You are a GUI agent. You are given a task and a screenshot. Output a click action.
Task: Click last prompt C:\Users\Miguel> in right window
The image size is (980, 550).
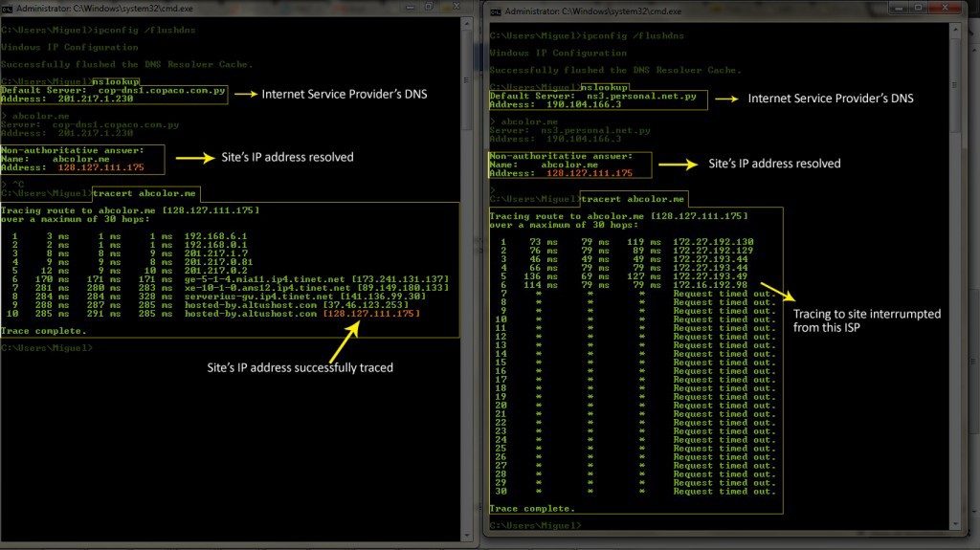536,526
